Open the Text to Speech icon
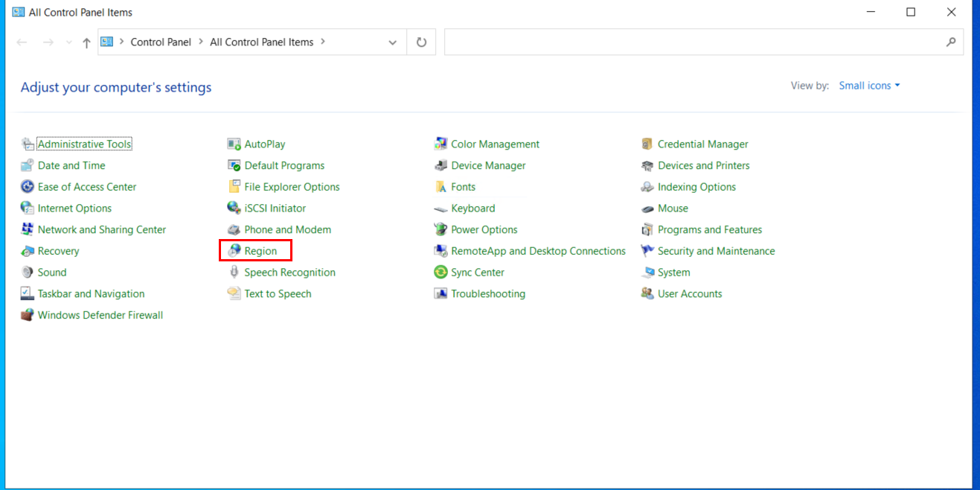Screen dimensions: 980x490 tap(234, 293)
